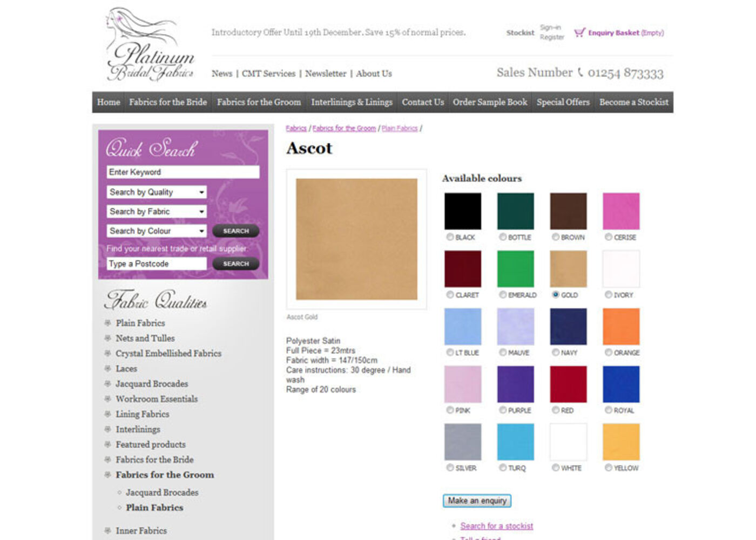Click the bullet icon beside Plain Fabrics

point(107,323)
